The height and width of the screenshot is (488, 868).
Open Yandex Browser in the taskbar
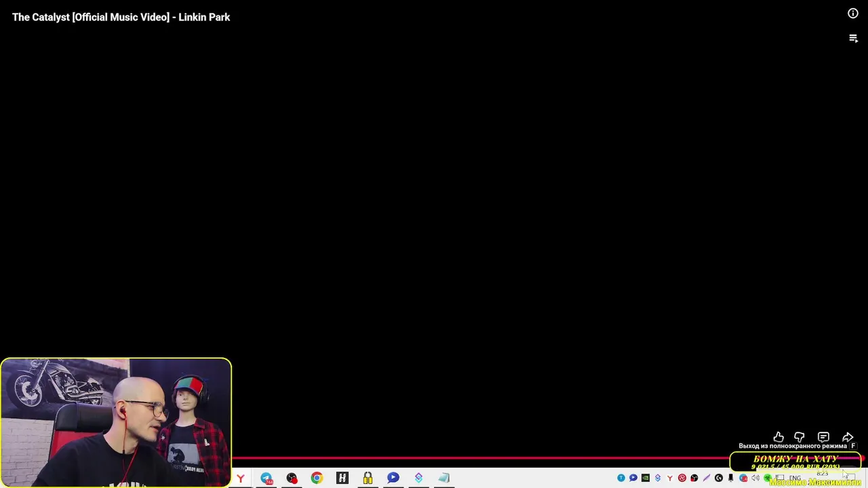[x=240, y=479]
